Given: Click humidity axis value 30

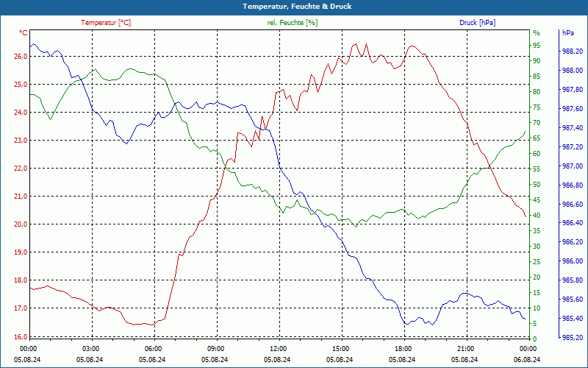Looking at the screenshot, I should tap(537, 247).
